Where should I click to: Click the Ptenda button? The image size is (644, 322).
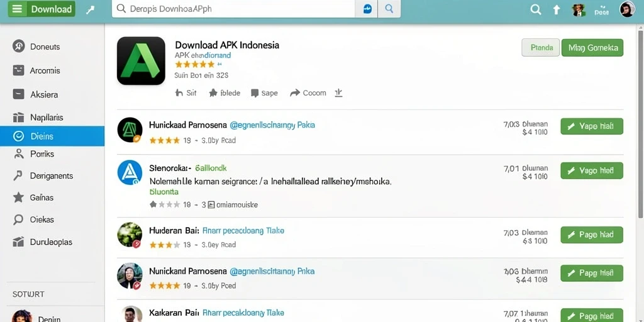(x=540, y=48)
